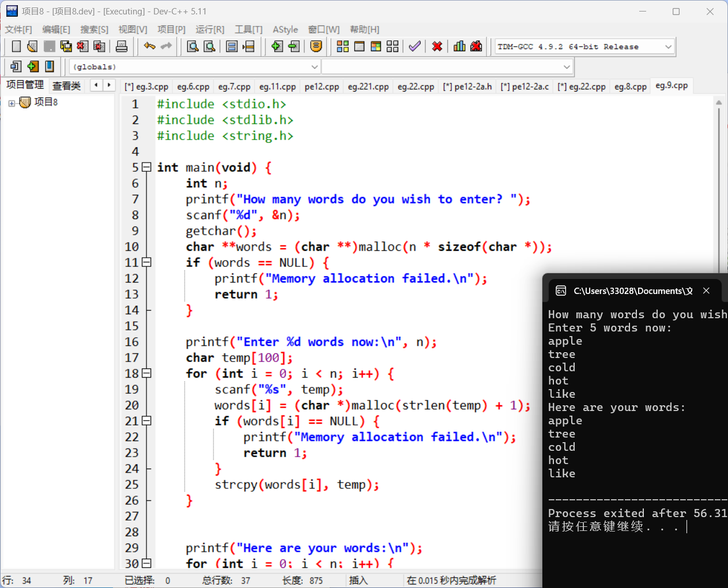Screen dimensions: 728x588
Task: Click the Open file icon
Action: pyautogui.click(x=32, y=46)
